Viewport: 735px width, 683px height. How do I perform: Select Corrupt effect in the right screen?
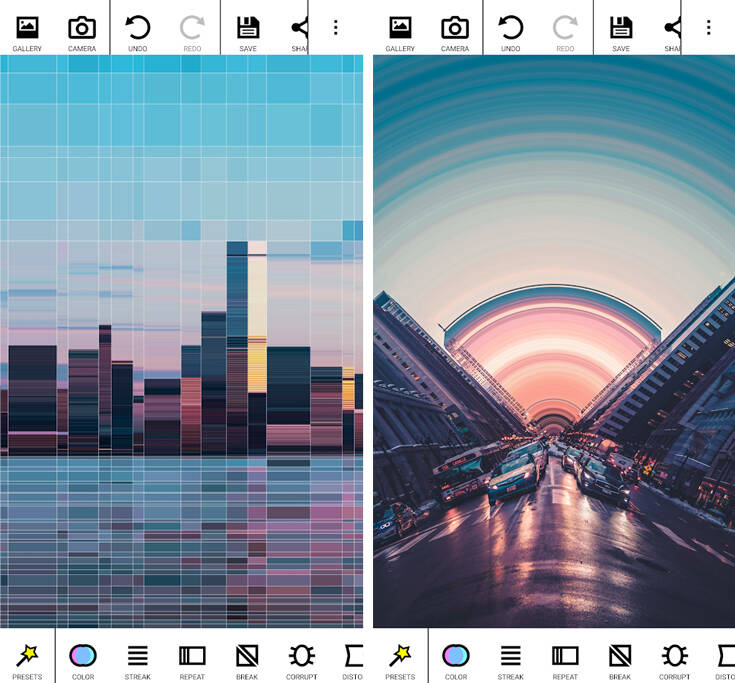coord(674,660)
